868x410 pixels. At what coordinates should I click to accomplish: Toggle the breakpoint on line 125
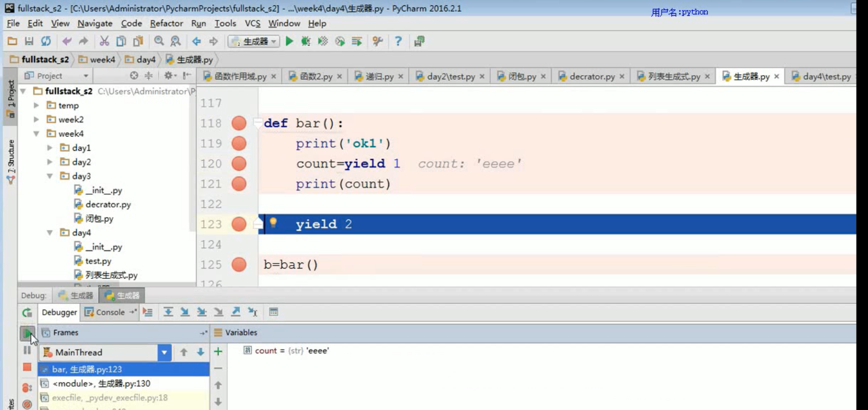(239, 265)
